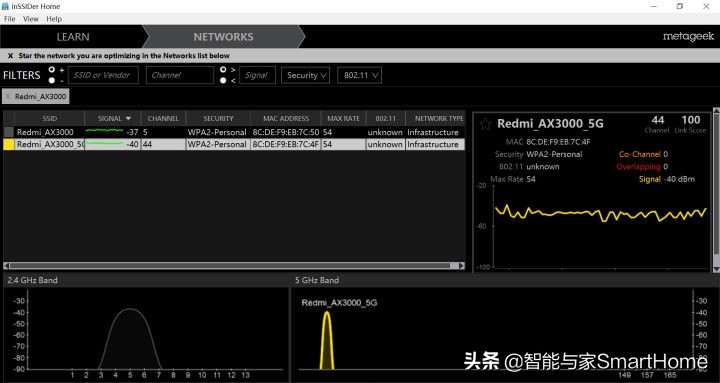Screen dimensions: 720x383
Task: Select the Redmi_AX3000_5G network row SSID
Action: tap(50, 144)
